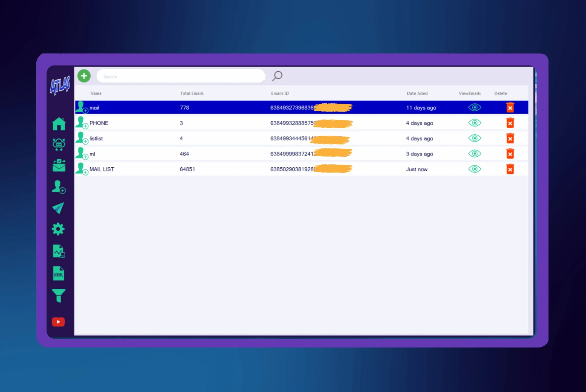
Task: Click inside the Search text field
Action: [x=180, y=77]
